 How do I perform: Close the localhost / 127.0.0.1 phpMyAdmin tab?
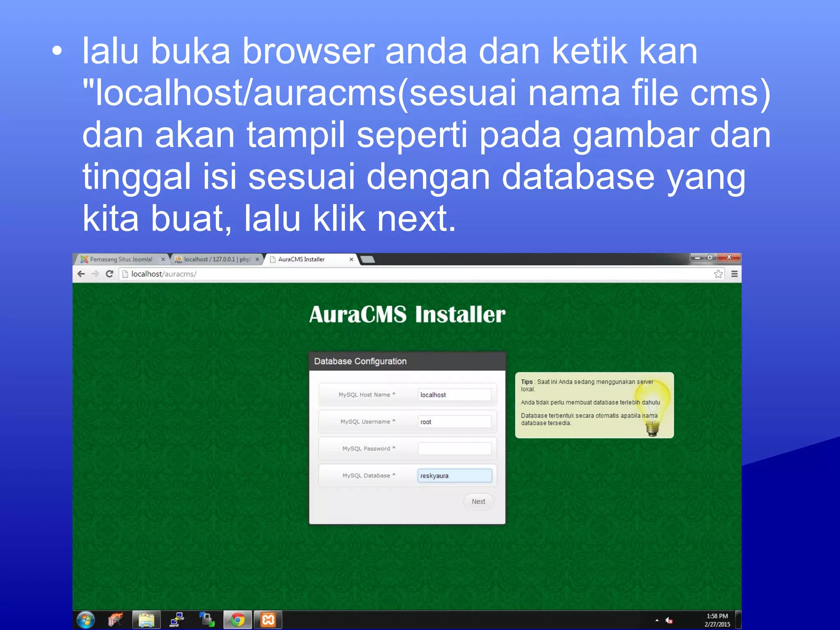(x=257, y=259)
